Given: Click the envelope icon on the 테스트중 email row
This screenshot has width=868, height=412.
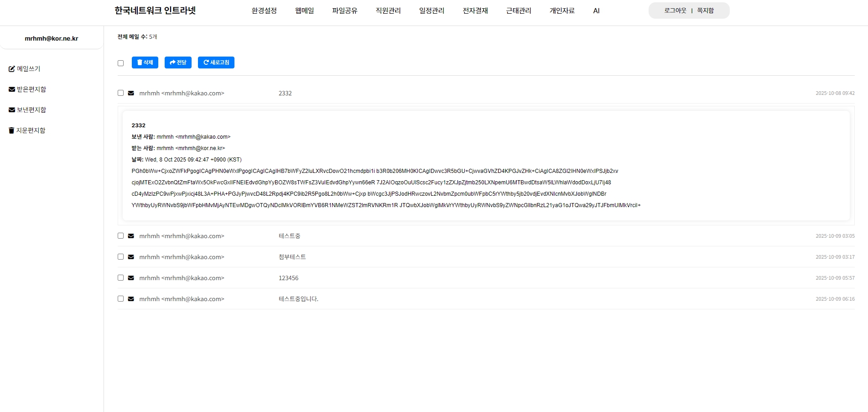Looking at the screenshot, I should [x=131, y=236].
